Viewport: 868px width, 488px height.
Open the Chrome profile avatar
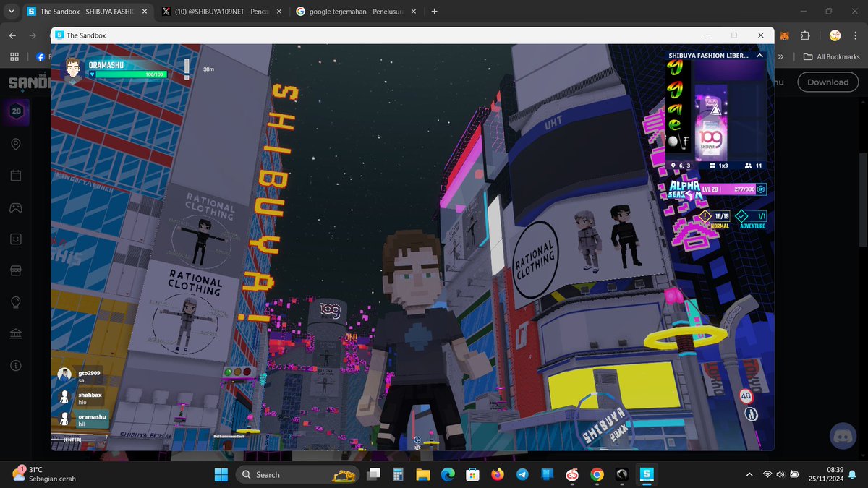pos(835,35)
